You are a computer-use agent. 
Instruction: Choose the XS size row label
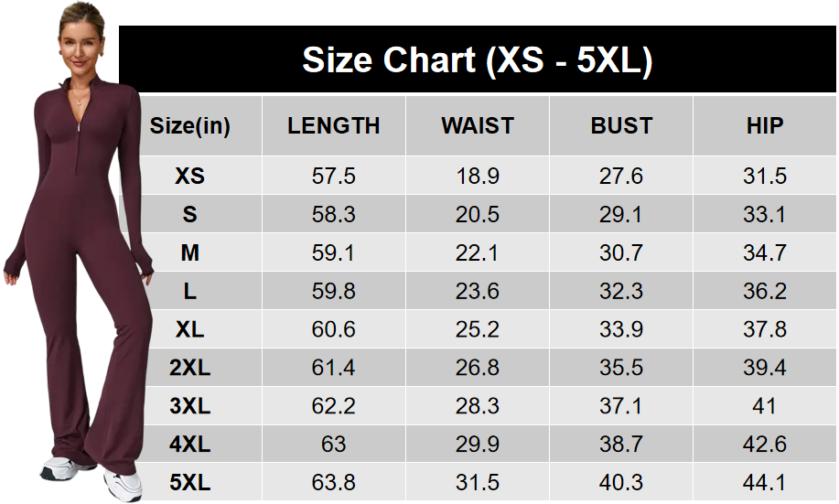pyautogui.click(x=190, y=177)
